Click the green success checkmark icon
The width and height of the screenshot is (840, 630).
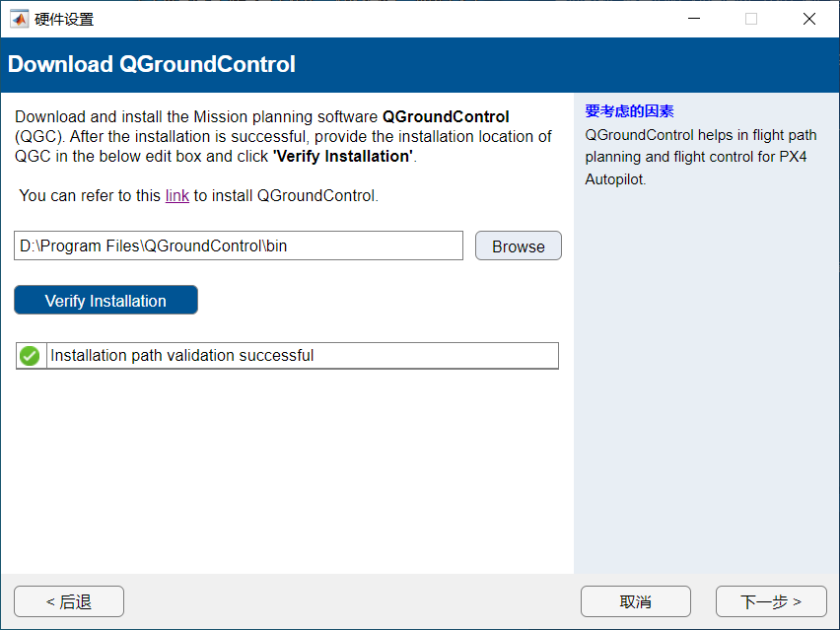coord(30,356)
